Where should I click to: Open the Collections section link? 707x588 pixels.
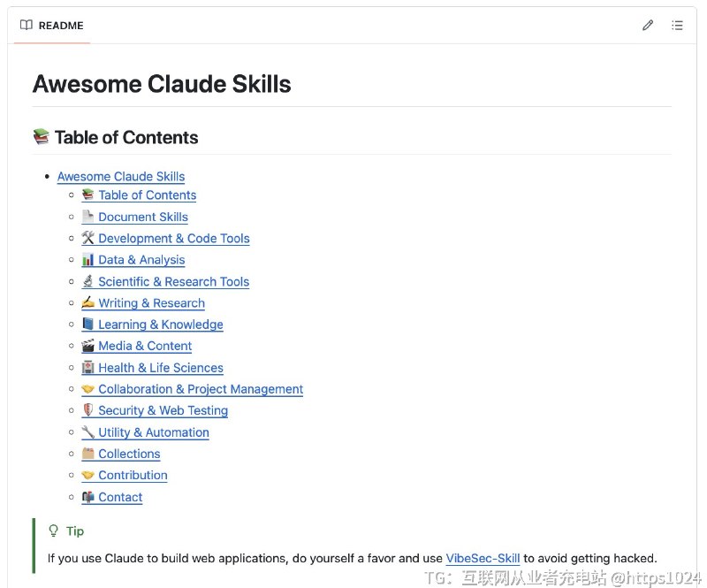click(x=129, y=454)
